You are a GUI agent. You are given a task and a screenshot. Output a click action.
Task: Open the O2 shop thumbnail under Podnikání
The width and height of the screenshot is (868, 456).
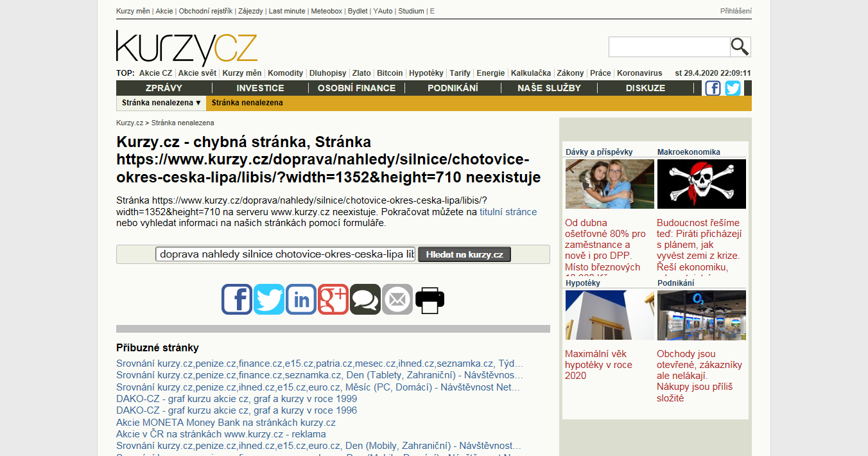click(x=702, y=315)
